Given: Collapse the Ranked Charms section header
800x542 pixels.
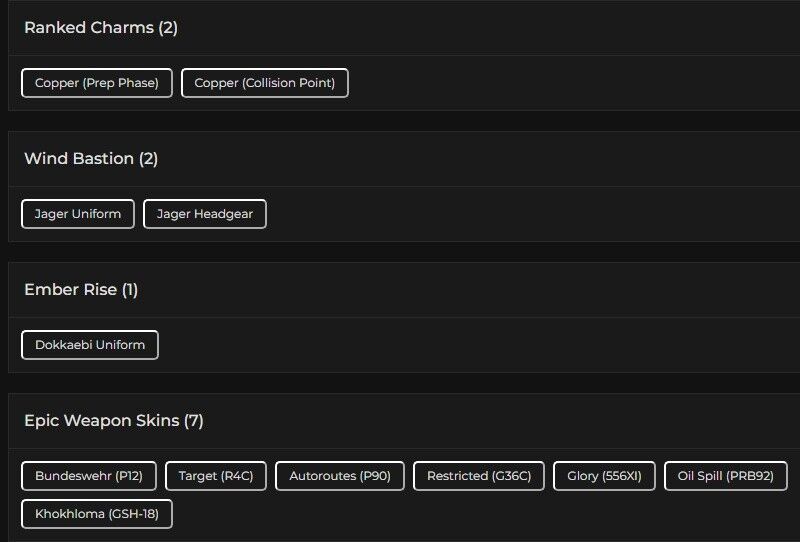Looking at the screenshot, I should pos(90,28).
